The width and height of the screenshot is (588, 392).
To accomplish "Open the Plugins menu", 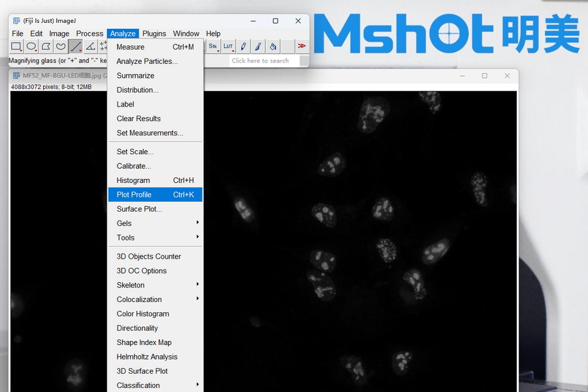I will click(x=154, y=33).
